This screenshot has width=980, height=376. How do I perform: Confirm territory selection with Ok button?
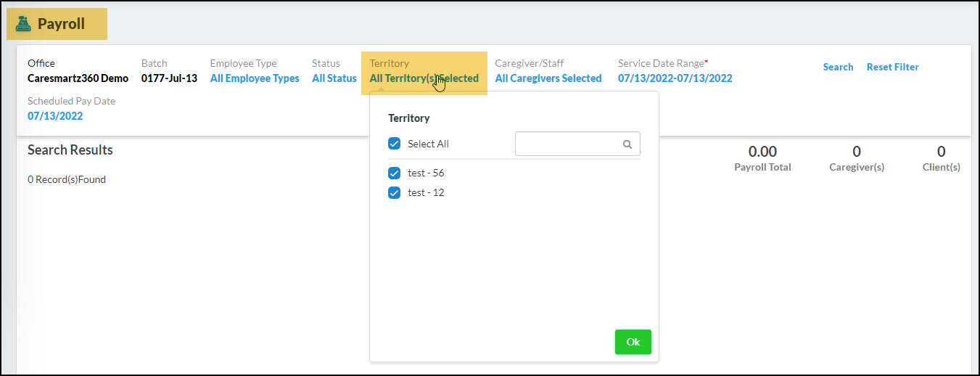pos(633,342)
